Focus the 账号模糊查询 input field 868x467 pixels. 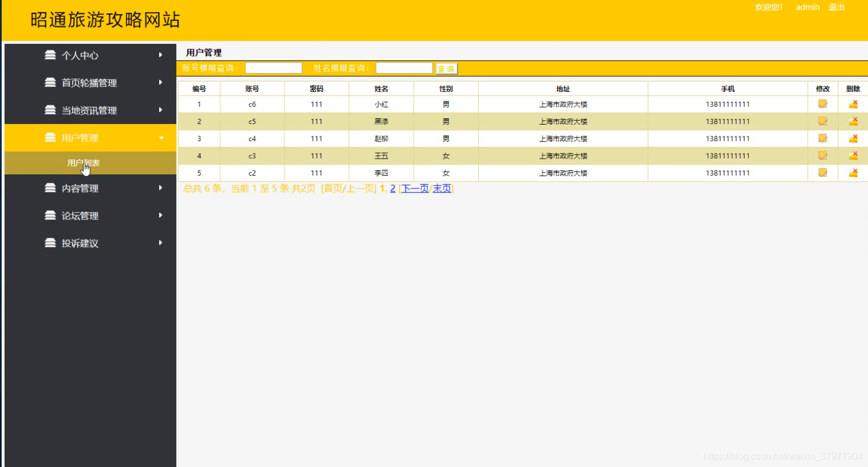tap(273, 68)
